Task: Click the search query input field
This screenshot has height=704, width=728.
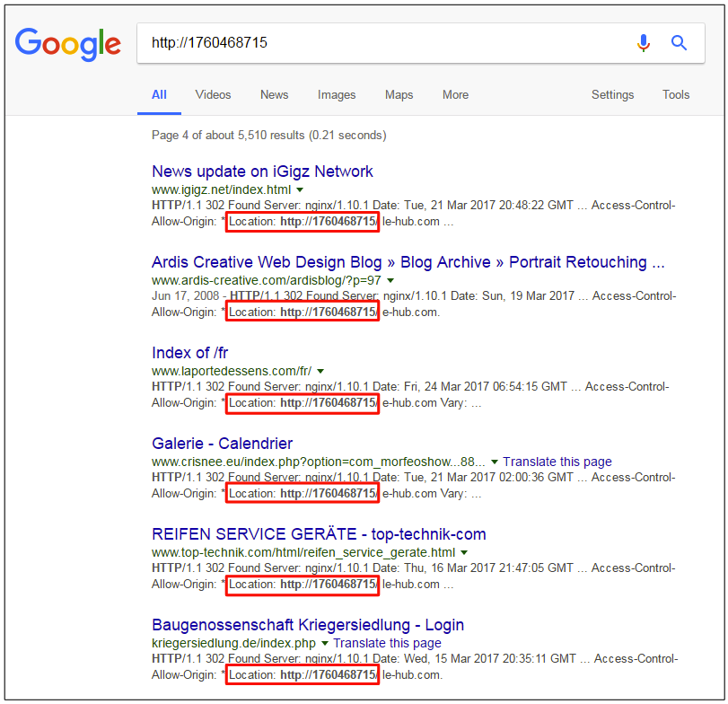Action: pos(377,43)
